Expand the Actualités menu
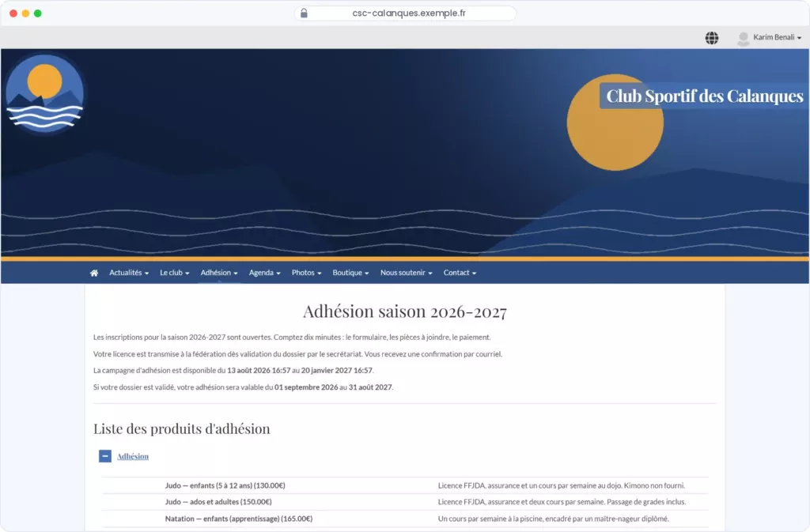 click(x=129, y=273)
